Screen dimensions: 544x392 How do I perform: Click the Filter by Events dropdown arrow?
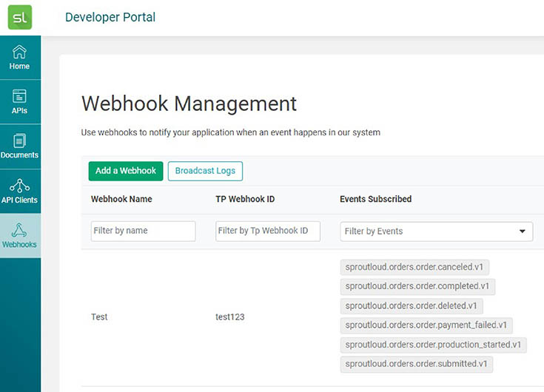(x=523, y=232)
